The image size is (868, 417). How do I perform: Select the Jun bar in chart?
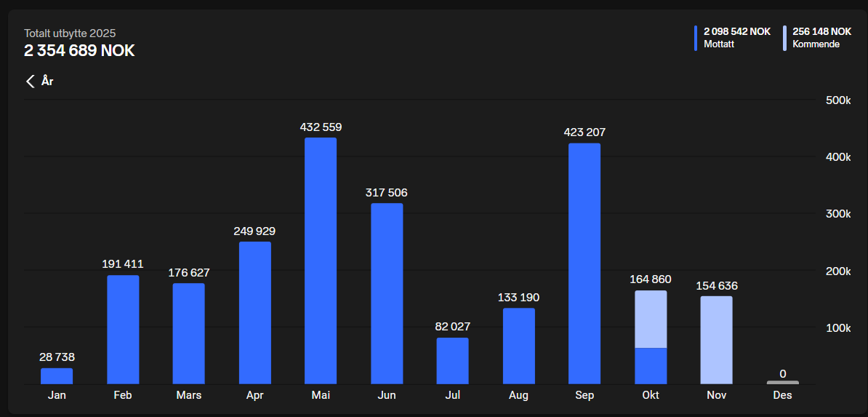click(x=387, y=294)
